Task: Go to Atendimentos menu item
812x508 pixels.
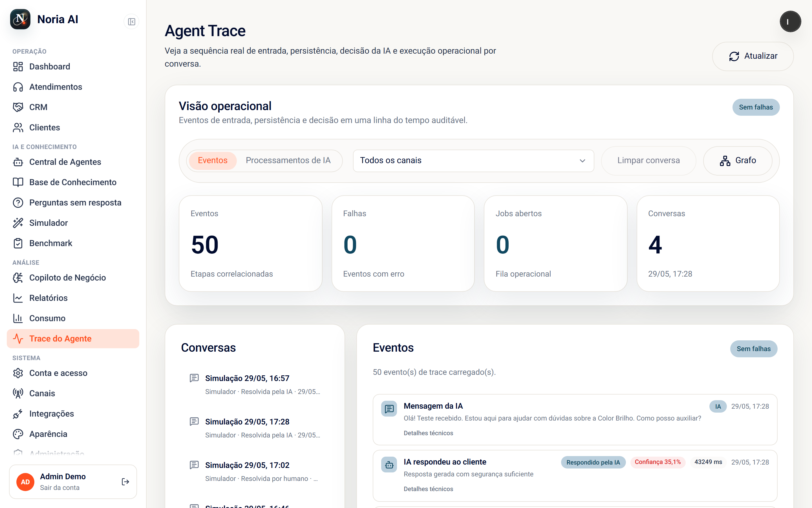Action: (73, 87)
